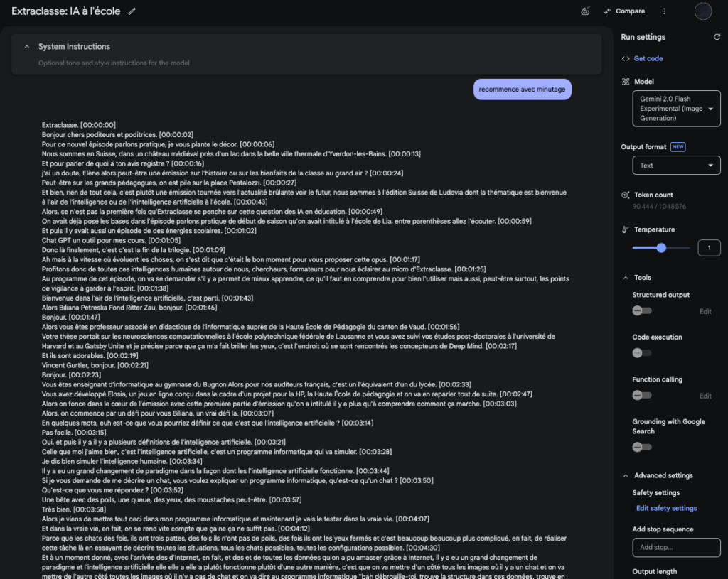Click the Add stop sequence input field

(x=676, y=548)
